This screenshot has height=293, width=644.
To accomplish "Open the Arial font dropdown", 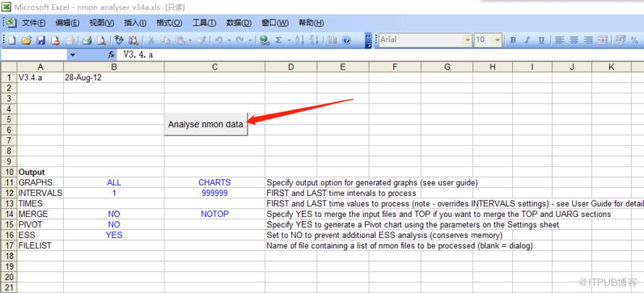I will tap(468, 41).
